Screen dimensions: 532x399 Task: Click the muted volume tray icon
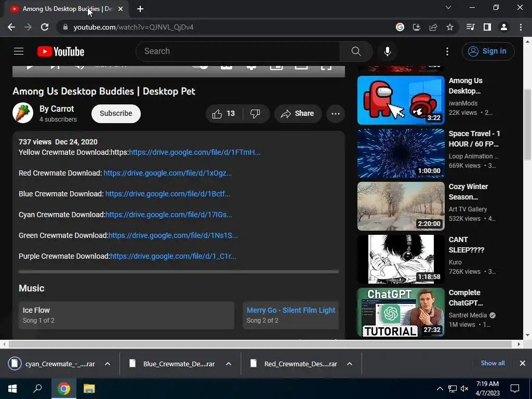(x=464, y=389)
